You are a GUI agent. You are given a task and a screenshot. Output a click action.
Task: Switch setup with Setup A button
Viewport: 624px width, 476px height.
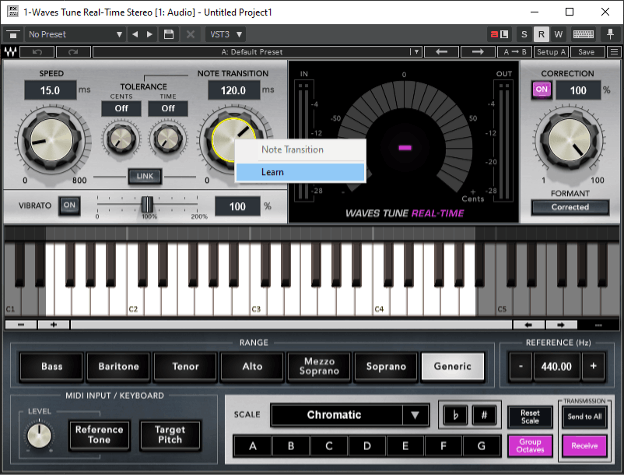tap(551, 52)
